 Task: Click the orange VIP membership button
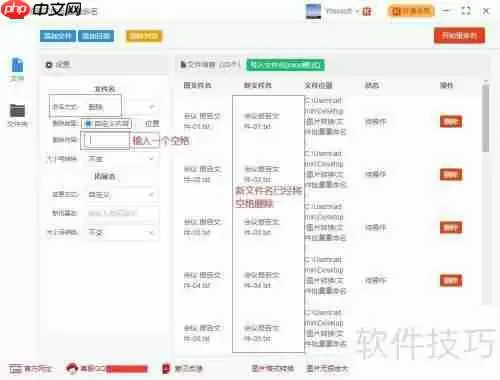(x=411, y=11)
